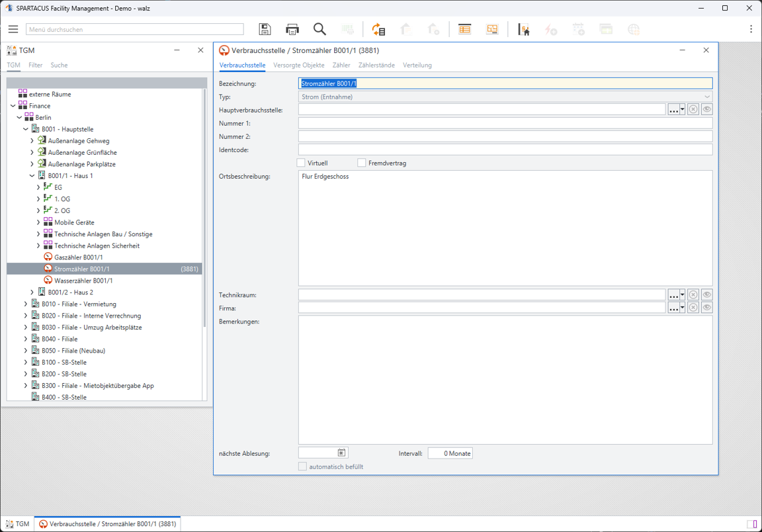Open calendar picker for nächste Ablesung

[x=341, y=453]
